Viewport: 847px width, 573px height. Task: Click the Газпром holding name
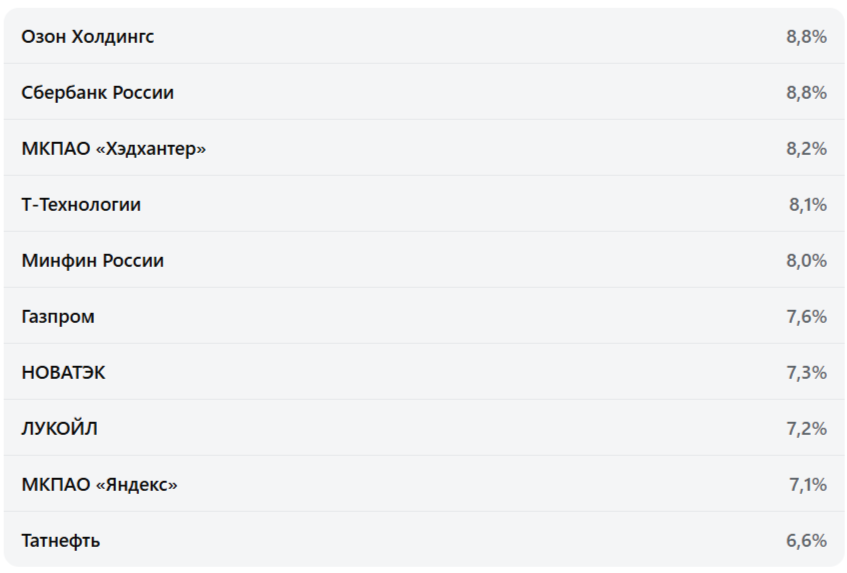58,317
